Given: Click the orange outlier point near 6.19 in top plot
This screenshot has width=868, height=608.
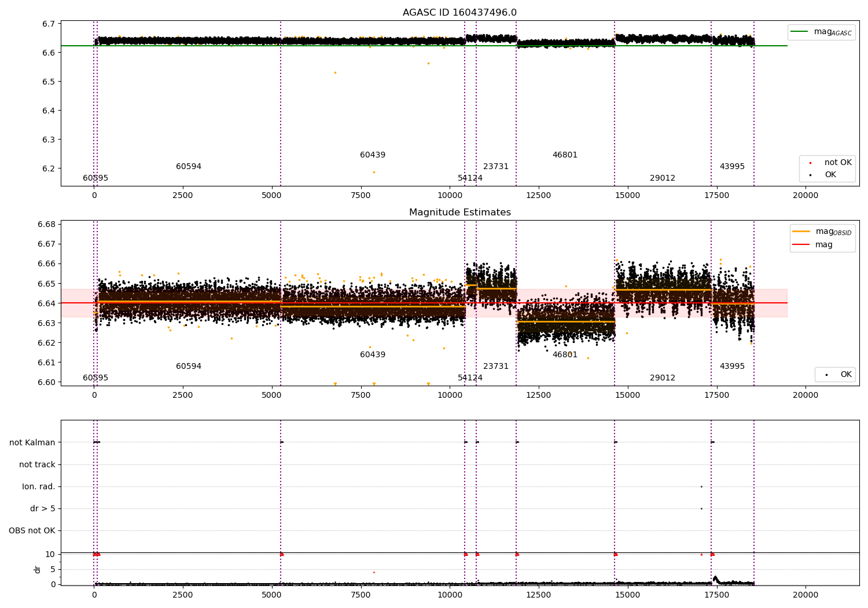Looking at the screenshot, I should 374,172.
